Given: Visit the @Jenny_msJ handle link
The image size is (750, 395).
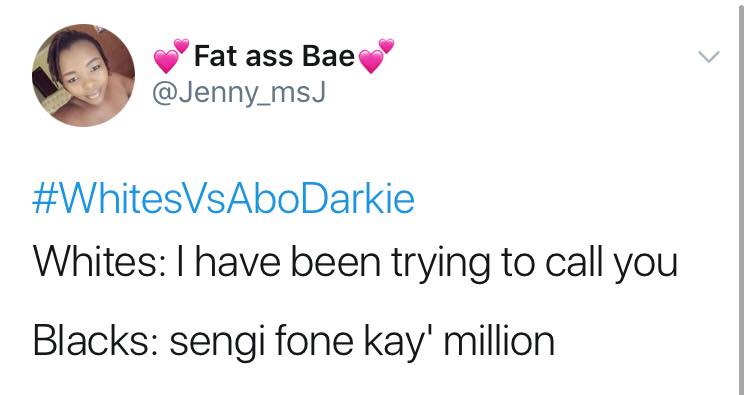Looking at the screenshot, I should tap(239, 92).
